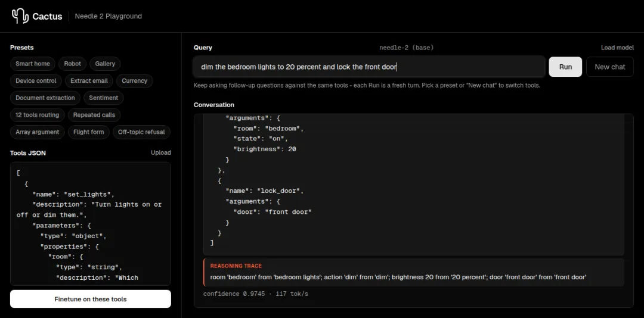Select the Robot preset
This screenshot has width=644, height=318.
[x=72, y=64]
